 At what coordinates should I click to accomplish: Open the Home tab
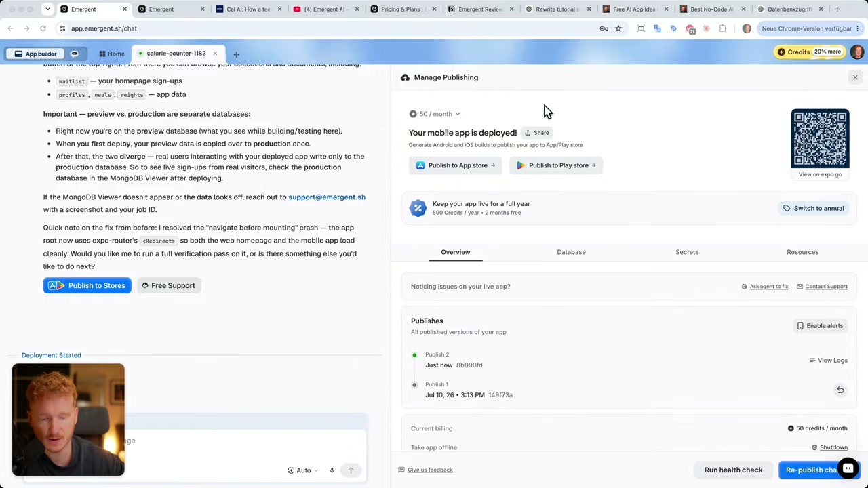pyautogui.click(x=112, y=54)
